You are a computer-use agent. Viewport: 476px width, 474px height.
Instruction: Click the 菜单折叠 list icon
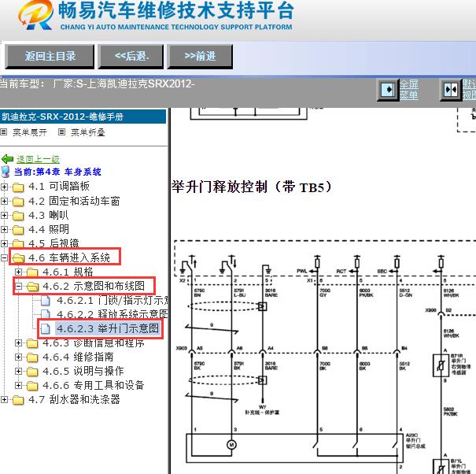click(x=61, y=132)
